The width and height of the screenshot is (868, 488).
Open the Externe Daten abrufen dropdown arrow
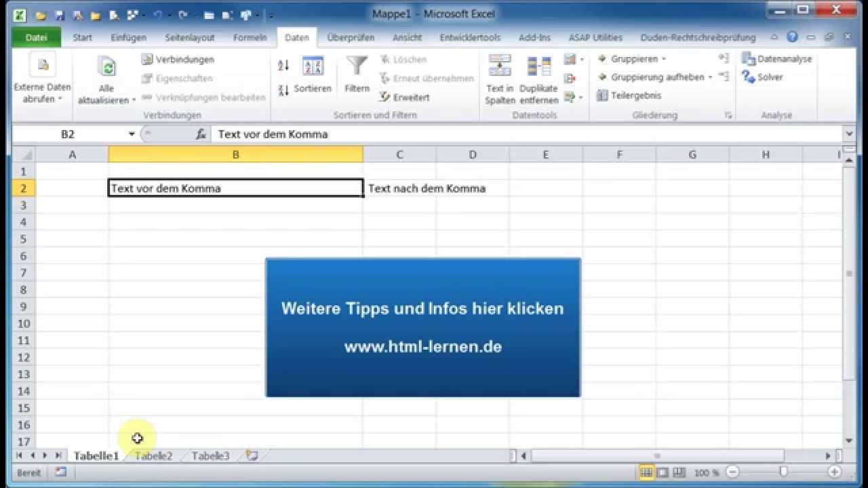click(60, 99)
